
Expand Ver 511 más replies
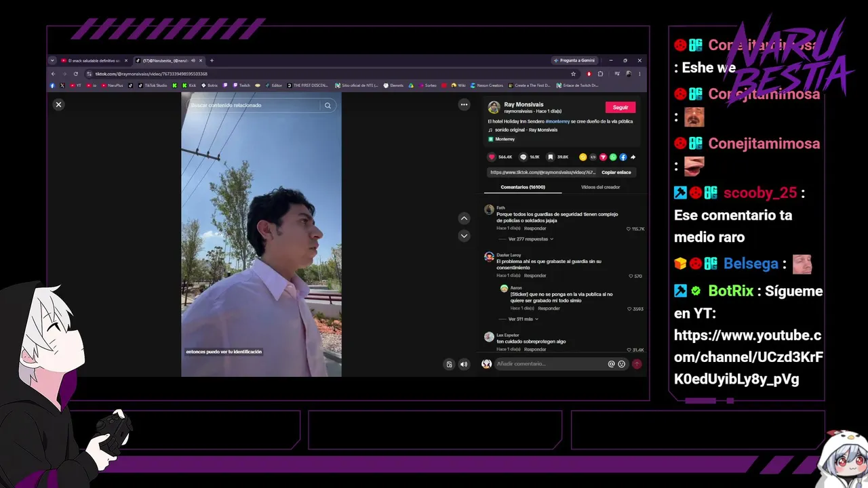524,319
